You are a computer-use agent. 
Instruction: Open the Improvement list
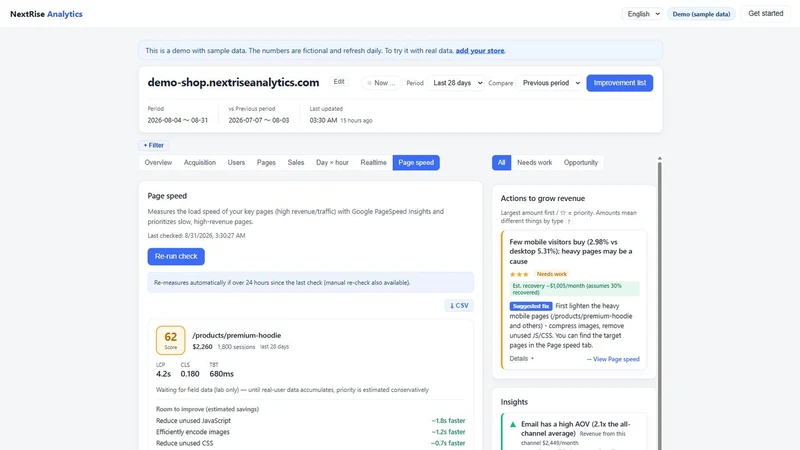619,83
